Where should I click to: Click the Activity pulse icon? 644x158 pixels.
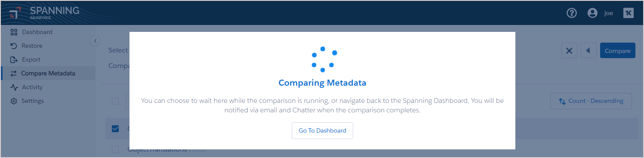click(14, 87)
